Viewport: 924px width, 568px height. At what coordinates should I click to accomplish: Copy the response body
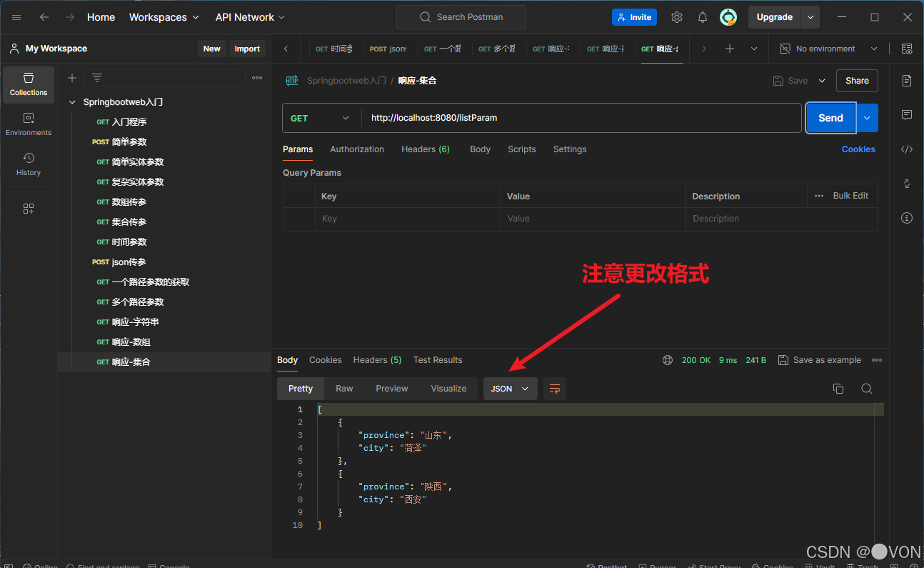click(838, 389)
